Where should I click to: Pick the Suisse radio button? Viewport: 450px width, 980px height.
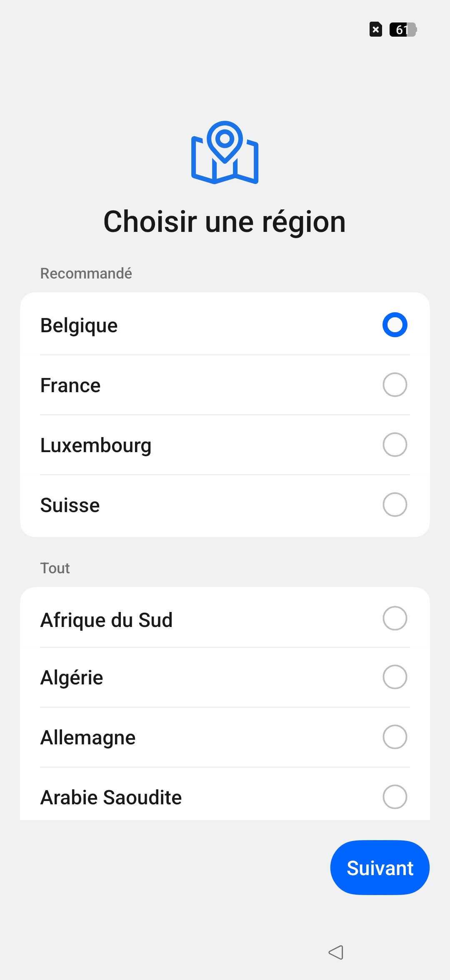click(395, 505)
